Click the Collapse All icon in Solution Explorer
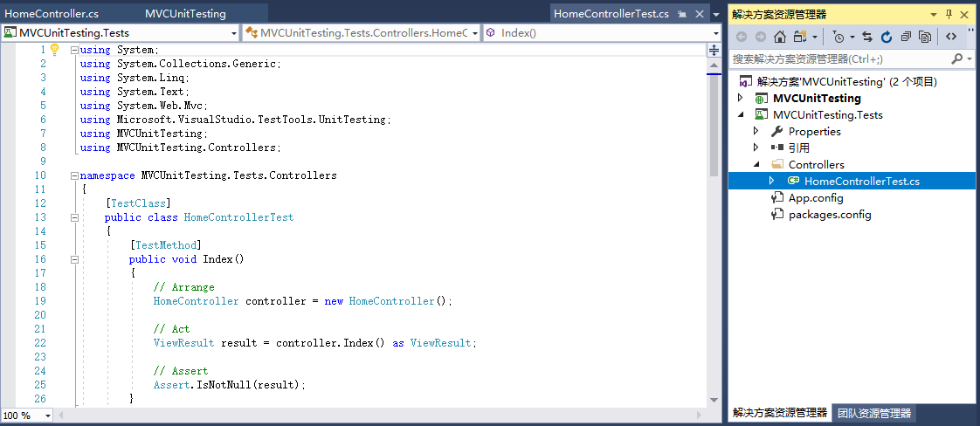The width and height of the screenshot is (980, 426). point(906,37)
